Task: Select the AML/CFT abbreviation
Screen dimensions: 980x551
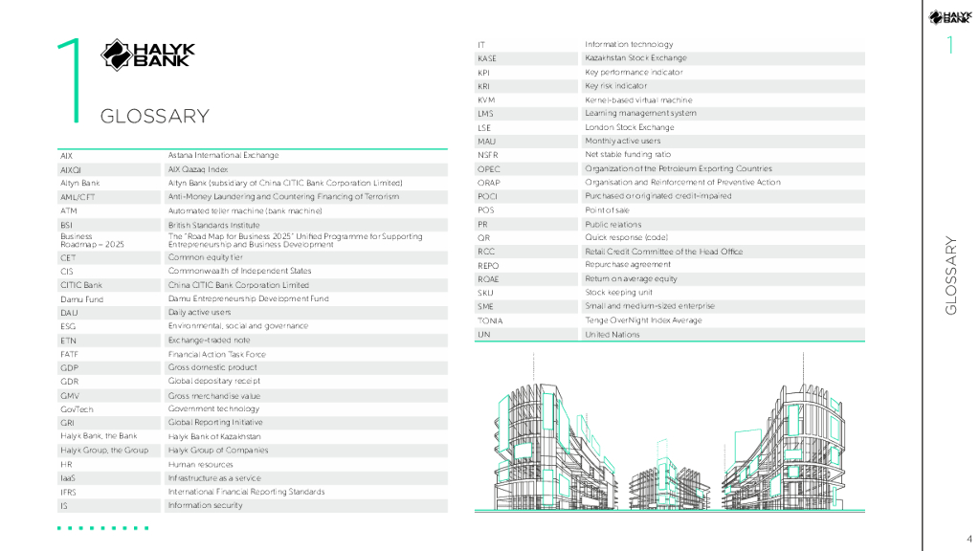Action: pyautogui.click(x=78, y=197)
